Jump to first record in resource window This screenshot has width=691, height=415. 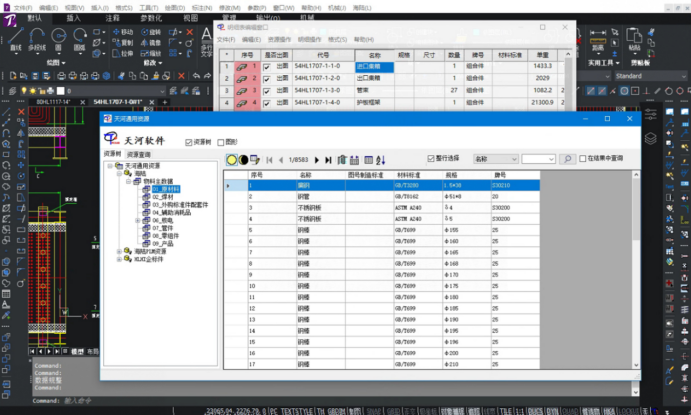click(269, 160)
